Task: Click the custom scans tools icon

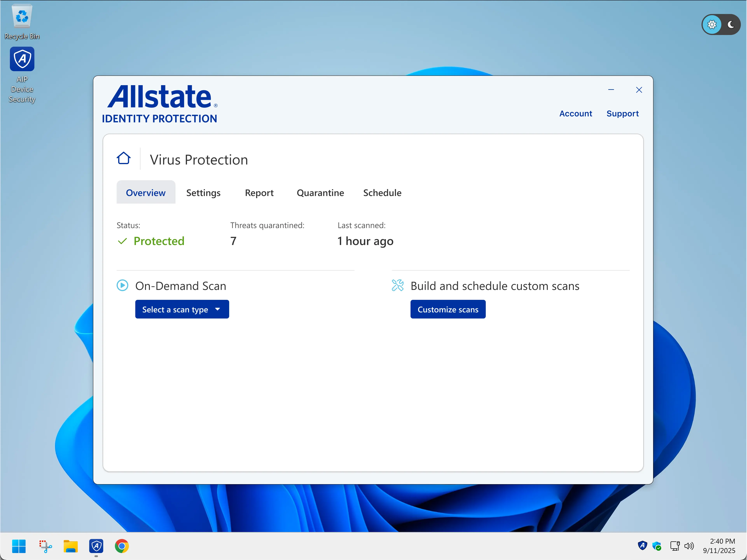Action: 398,285
